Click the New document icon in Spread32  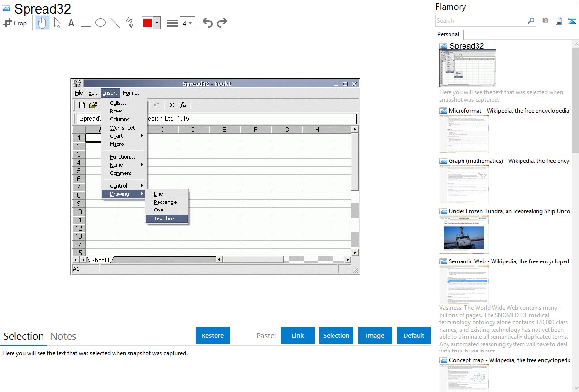tap(82, 105)
